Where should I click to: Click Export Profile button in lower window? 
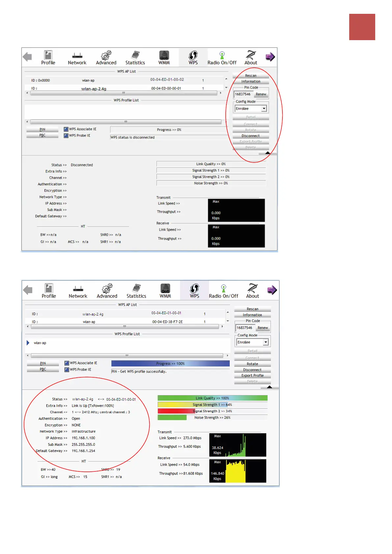click(x=252, y=375)
